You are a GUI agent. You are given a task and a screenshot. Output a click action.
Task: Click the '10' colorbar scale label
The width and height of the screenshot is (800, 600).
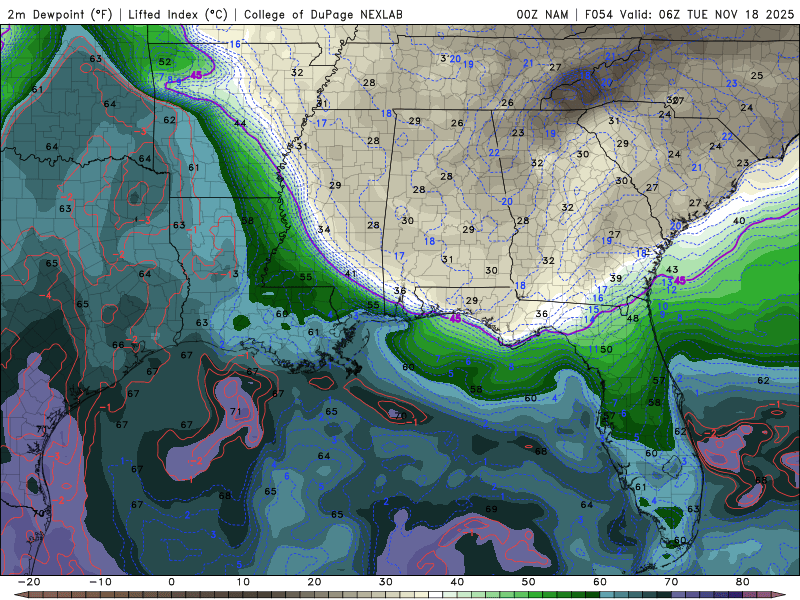(243, 582)
